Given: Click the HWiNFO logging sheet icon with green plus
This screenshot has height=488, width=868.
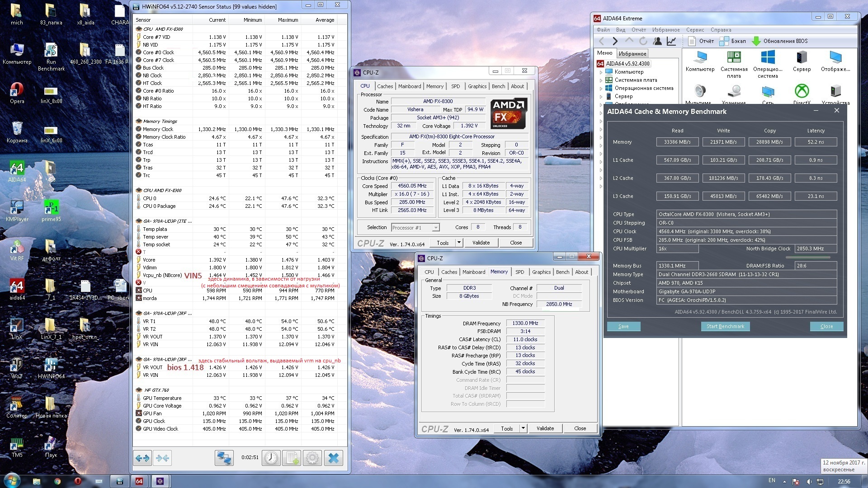Looking at the screenshot, I should (292, 458).
